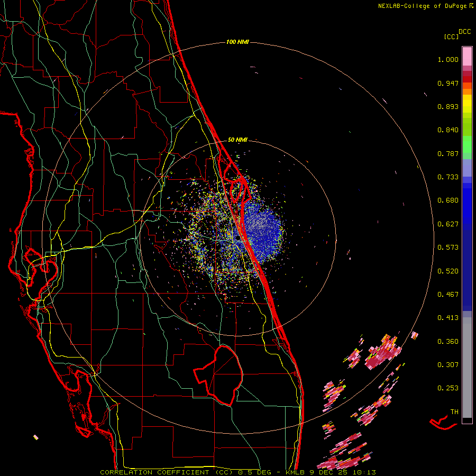
Task: Click the 0.467 scale value
Action: 448,295
